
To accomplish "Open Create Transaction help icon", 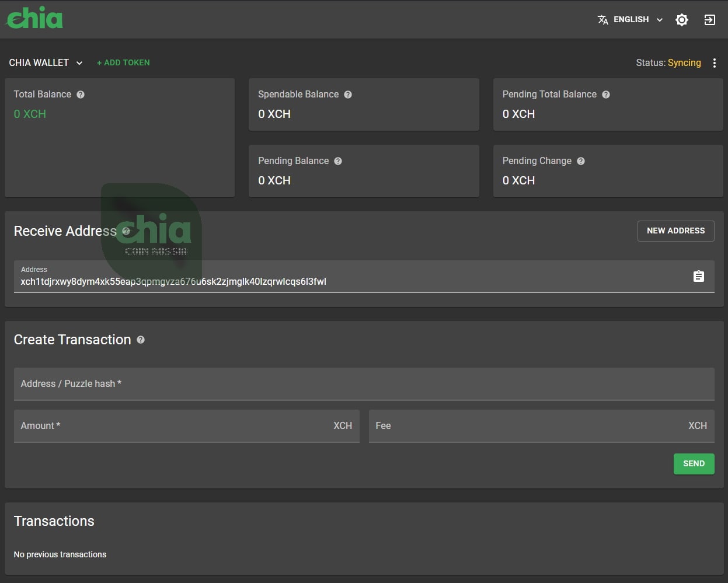I will 141,340.
